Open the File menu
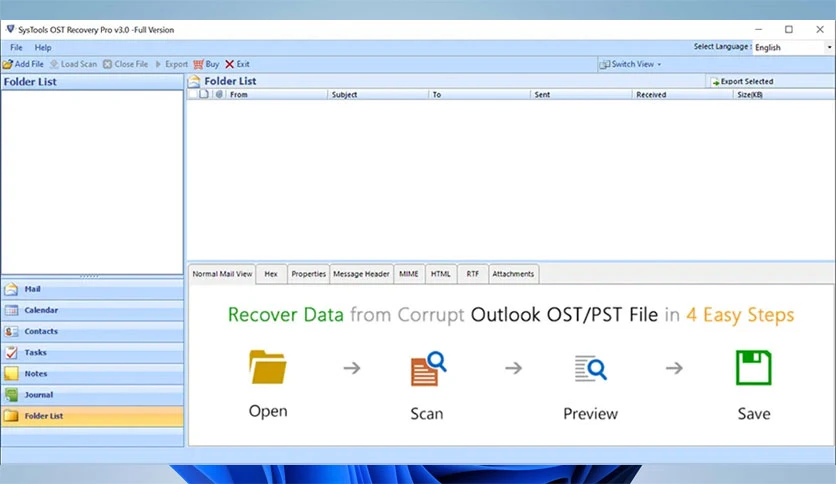Viewport: 836px width, 484px height. pos(17,47)
